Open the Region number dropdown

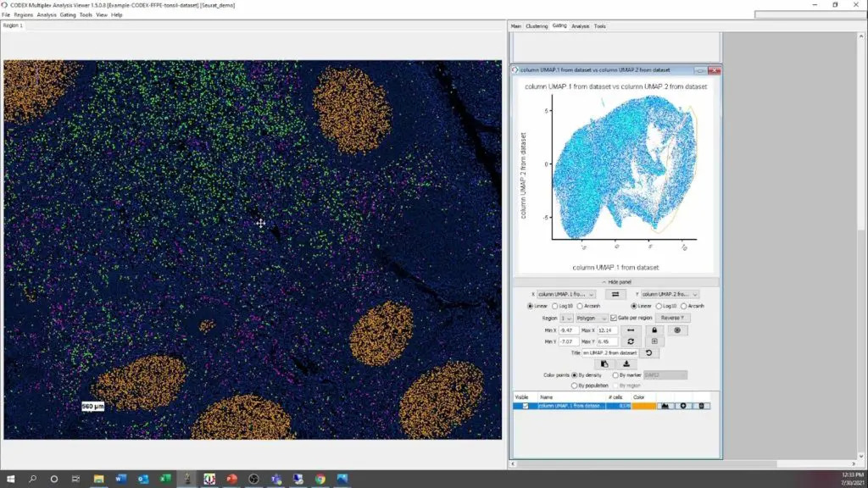(565, 319)
